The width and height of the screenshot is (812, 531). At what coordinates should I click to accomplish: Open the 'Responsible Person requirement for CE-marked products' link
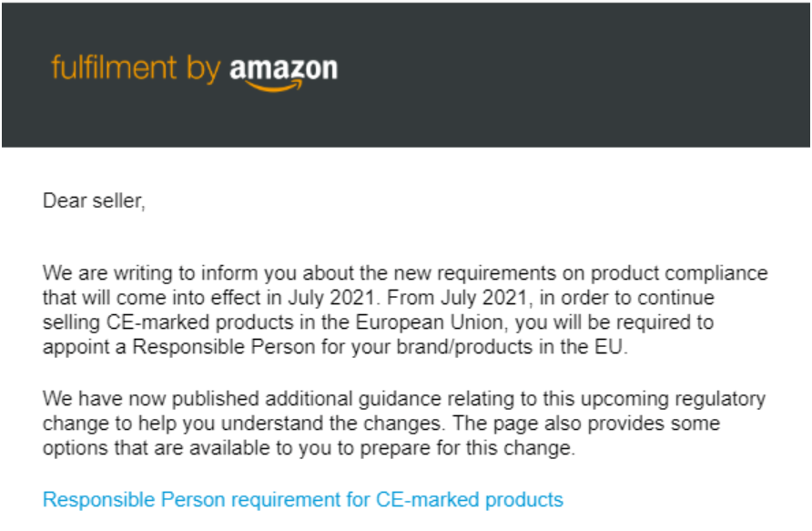(x=303, y=499)
